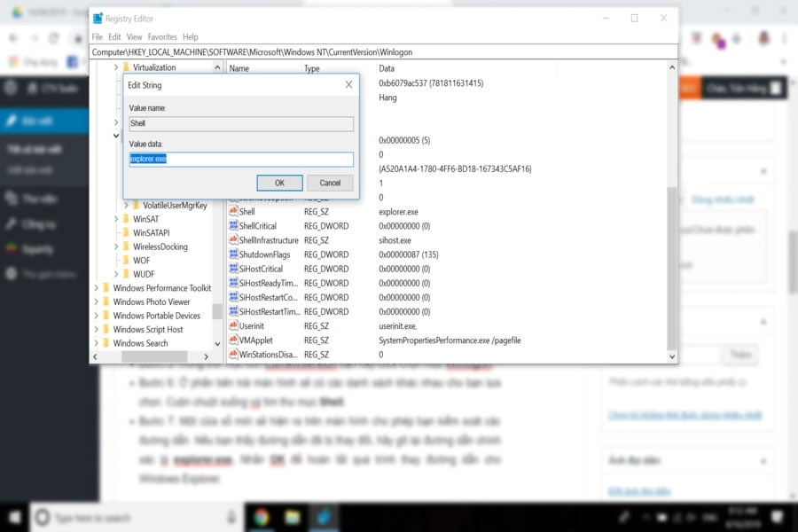Image resolution: width=798 pixels, height=532 pixels.
Task: Click the REG_SZ icon next to VMApplet
Action: 231,340
